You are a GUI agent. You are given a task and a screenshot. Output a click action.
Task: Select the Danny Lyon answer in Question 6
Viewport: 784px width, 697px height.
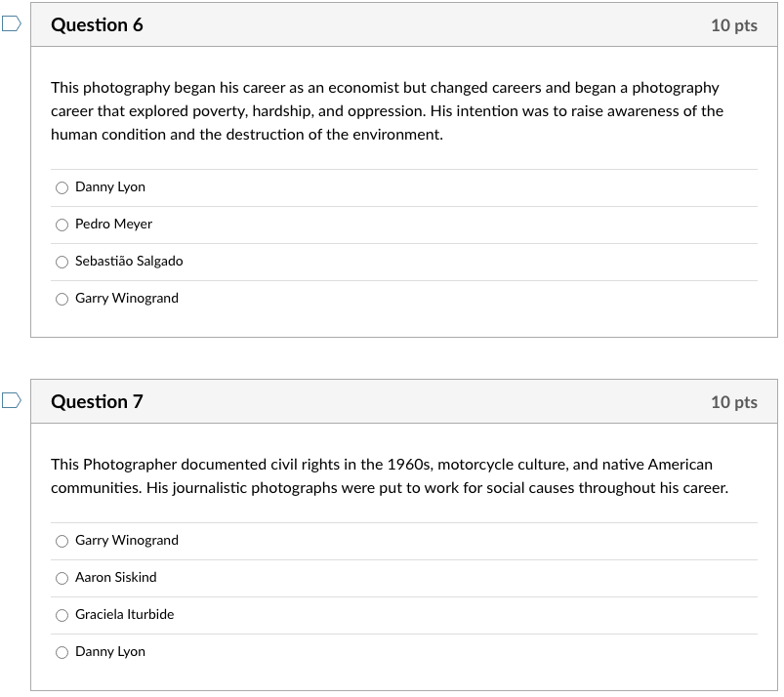(x=62, y=187)
